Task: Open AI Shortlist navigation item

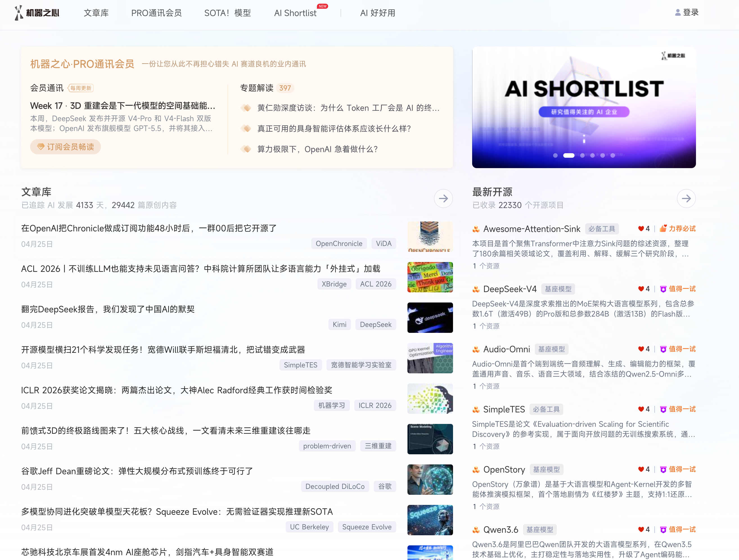Action: point(295,13)
